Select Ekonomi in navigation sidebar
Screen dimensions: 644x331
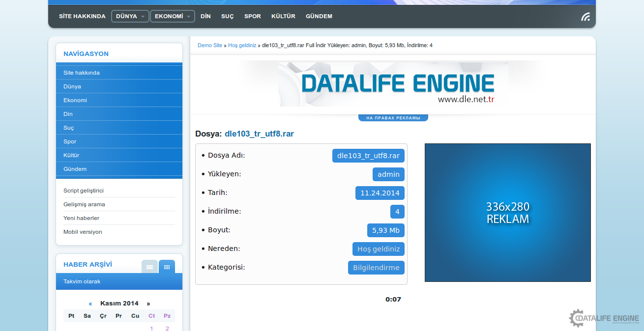(x=119, y=100)
